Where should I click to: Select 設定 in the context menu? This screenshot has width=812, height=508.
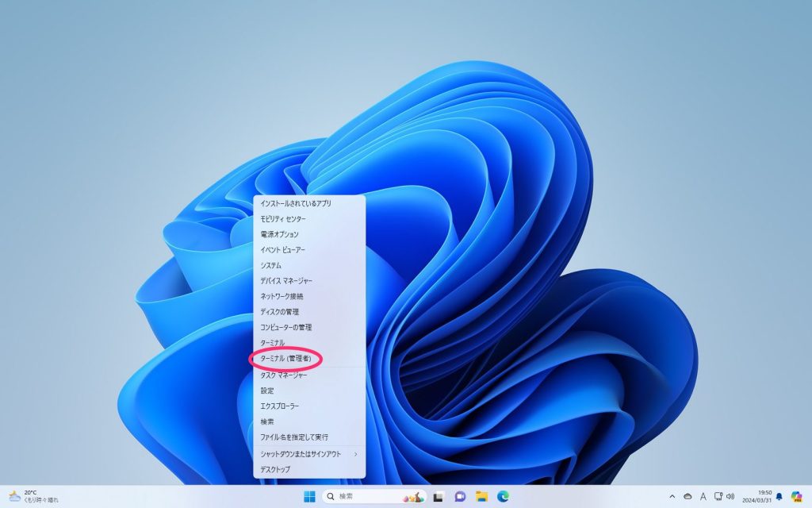click(309, 391)
